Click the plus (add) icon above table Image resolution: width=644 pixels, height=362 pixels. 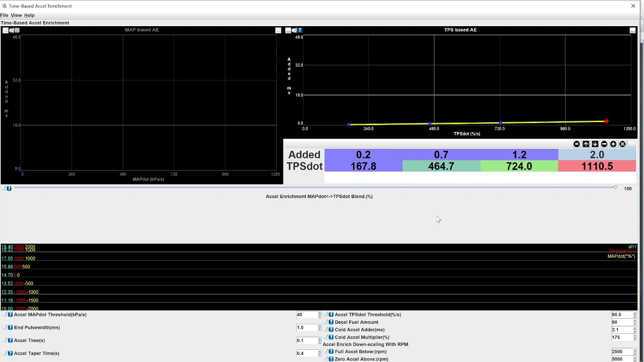pyautogui.click(x=613, y=144)
